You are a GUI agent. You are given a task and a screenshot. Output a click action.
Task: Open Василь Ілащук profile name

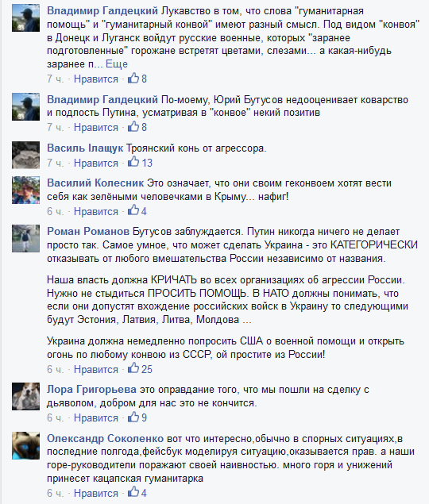click(85, 148)
